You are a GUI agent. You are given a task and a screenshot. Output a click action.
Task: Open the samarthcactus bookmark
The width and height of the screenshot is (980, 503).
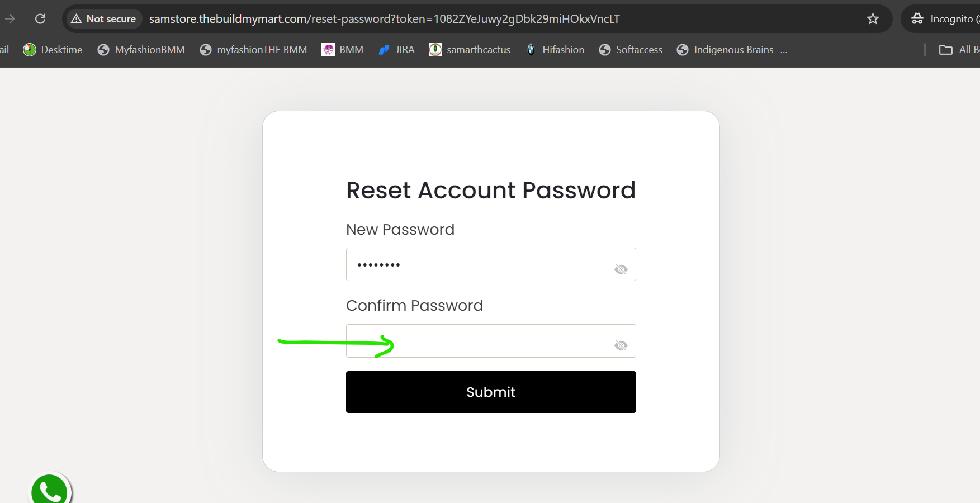coord(470,50)
